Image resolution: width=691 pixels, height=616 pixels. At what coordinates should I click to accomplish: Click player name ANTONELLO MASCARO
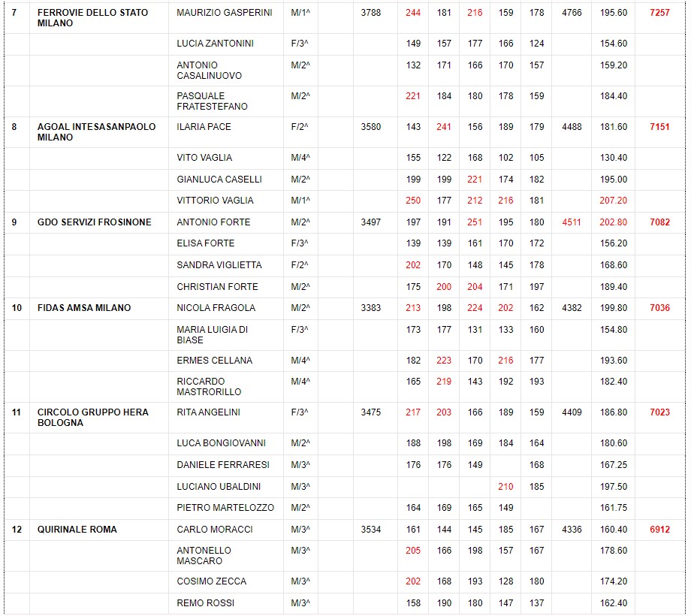coord(204,556)
